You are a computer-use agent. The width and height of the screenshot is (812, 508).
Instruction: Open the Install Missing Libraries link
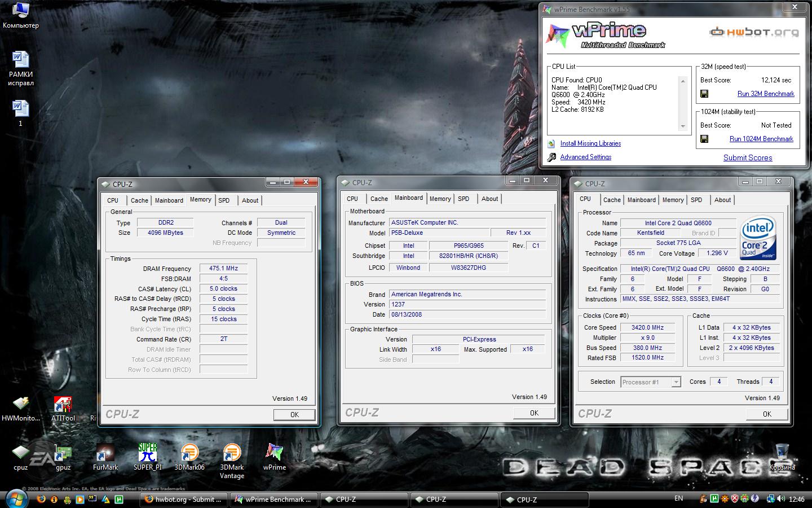pos(590,143)
